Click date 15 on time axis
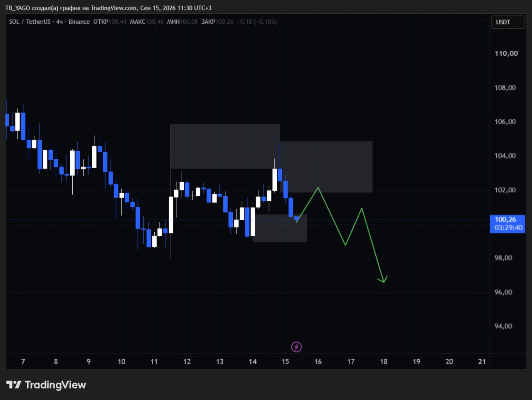Viewport: 532px width, 400px height. pyautogui.click(x=286, y=362)
